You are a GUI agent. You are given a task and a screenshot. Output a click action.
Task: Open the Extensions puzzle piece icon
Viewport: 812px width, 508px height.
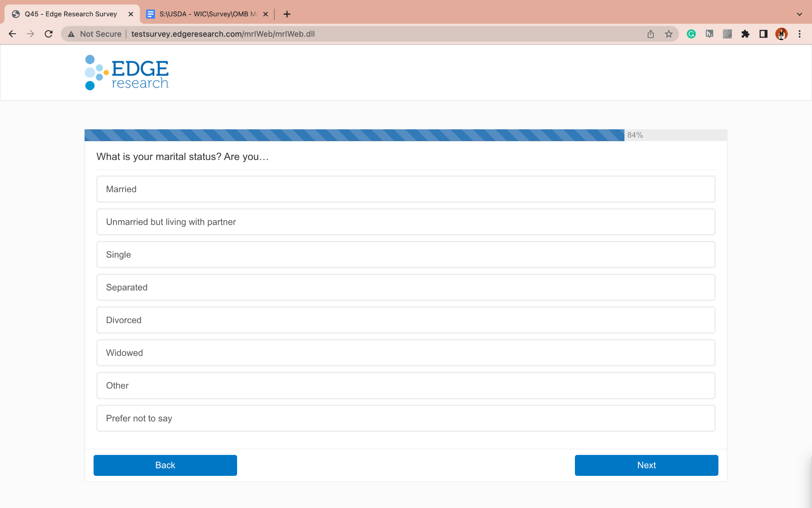[x=745, y=34]
